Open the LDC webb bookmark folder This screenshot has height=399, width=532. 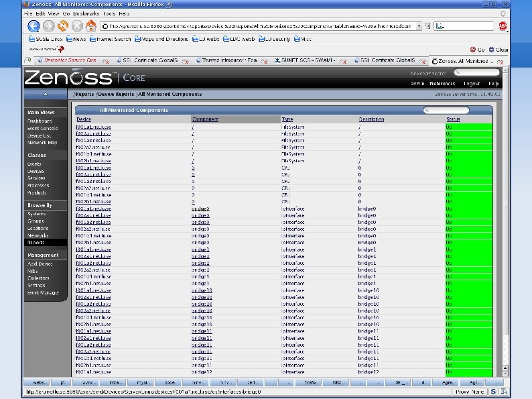[x=239, y=39]
